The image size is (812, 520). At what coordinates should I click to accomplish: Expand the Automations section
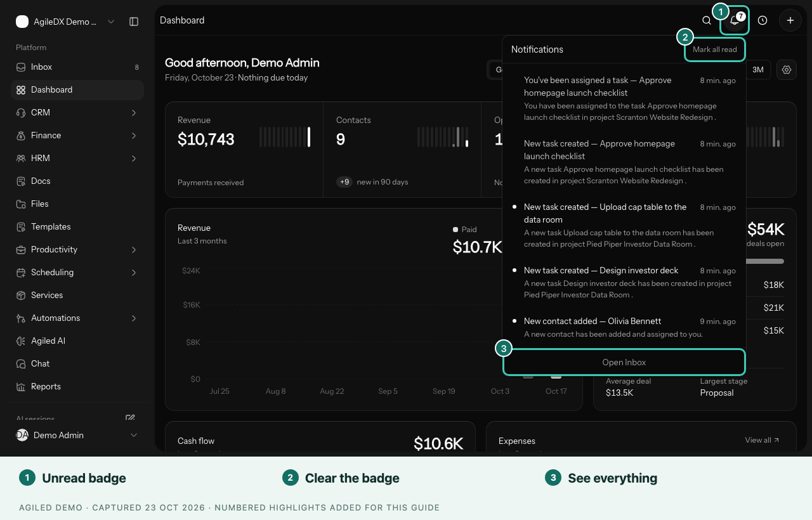click(x=77, y=318)
